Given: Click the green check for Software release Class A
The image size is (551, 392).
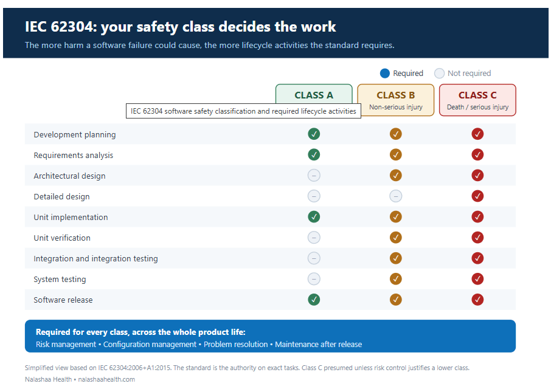Looking at the screenshot, I should point(314,300).
